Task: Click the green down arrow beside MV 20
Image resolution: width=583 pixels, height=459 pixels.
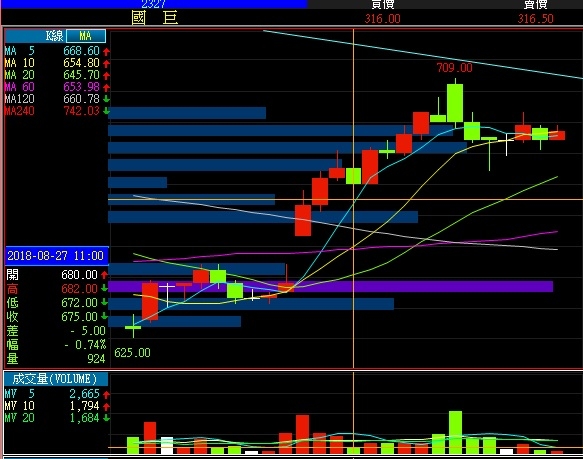Action: pos(106,418)
